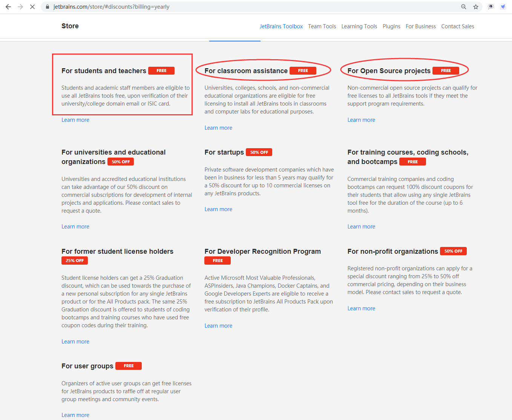Click the 25% OFF badge for former students

(75, 261)
